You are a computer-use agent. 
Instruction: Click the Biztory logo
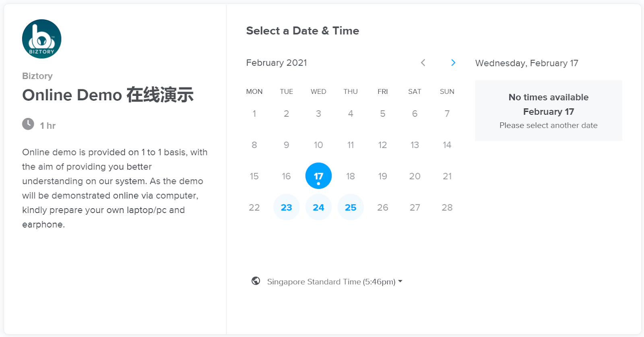pyautogui.click(x=42, y=39)
